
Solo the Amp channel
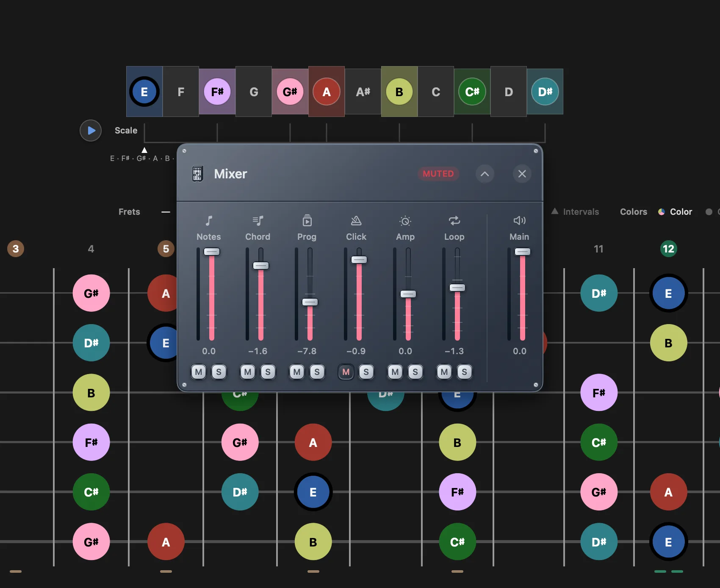(415, 372)
